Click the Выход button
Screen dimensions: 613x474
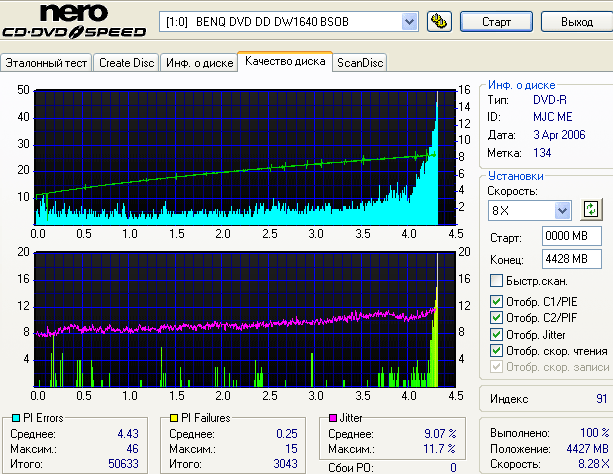point(577,22)
